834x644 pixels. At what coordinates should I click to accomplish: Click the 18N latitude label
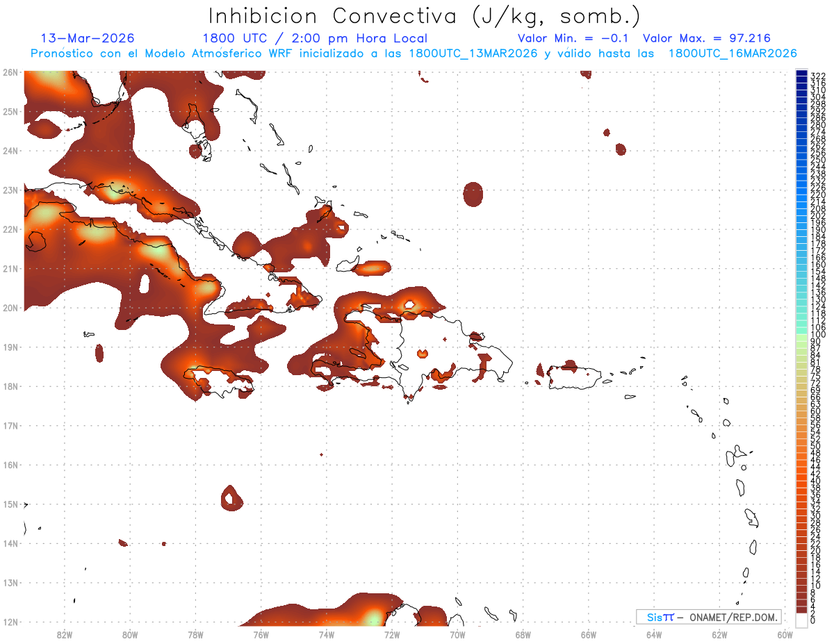tap(10, 386)
